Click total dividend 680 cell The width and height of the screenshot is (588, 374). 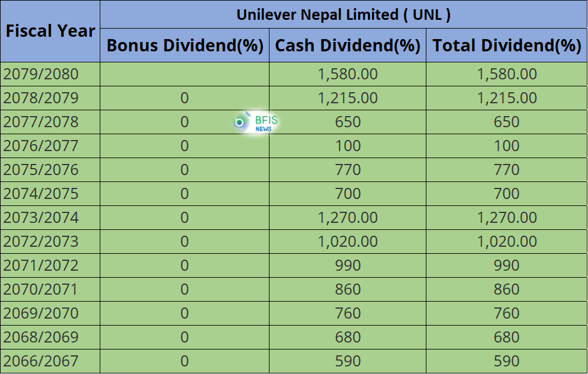coord(506,337)
